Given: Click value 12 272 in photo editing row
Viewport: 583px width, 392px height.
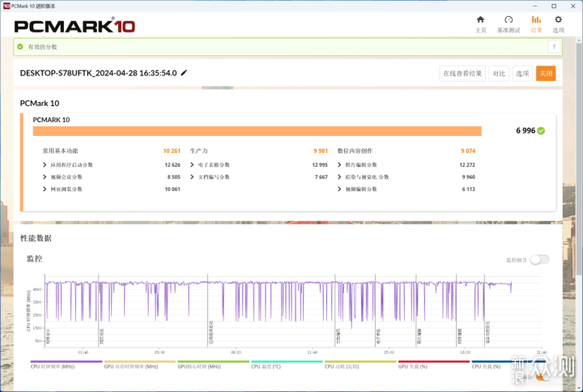Looking at the screenshot, I should tap(467, 164).
